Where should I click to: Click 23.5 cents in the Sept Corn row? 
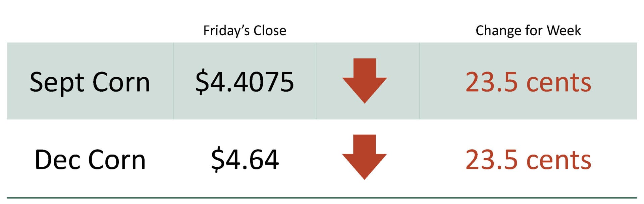point(528,82)
